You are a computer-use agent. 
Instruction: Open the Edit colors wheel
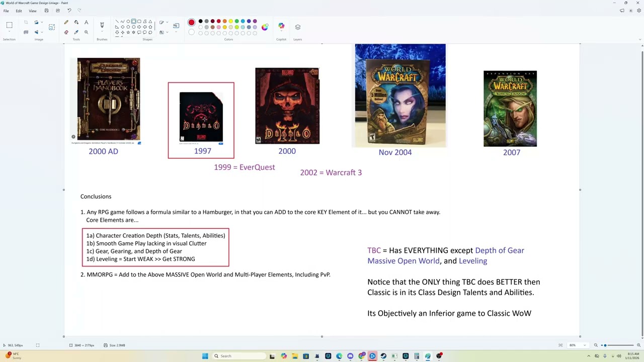tap(265, 27)
